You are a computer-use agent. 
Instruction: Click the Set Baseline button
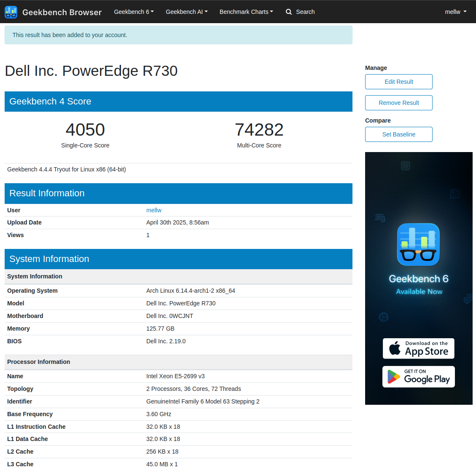click(x=398, y=134)
